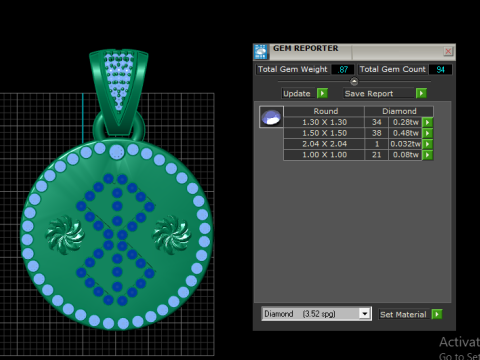Collapse panel using the small up-arrow handle
Screen dimensions: 480x360
click(x=354, y=81)
